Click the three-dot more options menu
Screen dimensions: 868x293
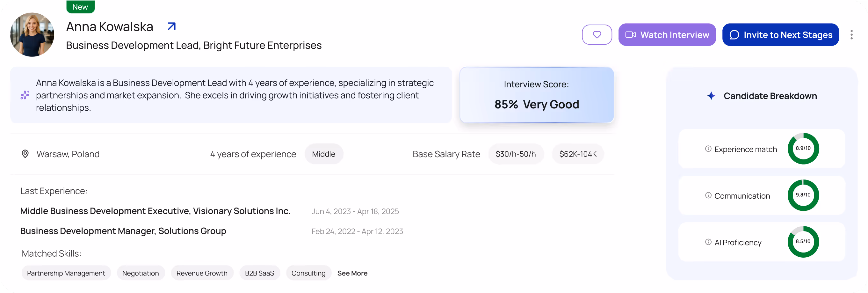(x=851, y=35)
